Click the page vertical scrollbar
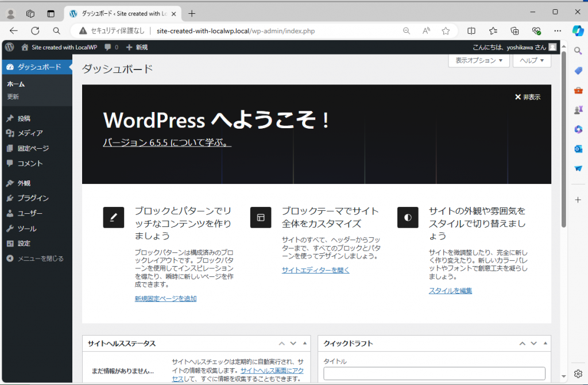 (563, 138)
